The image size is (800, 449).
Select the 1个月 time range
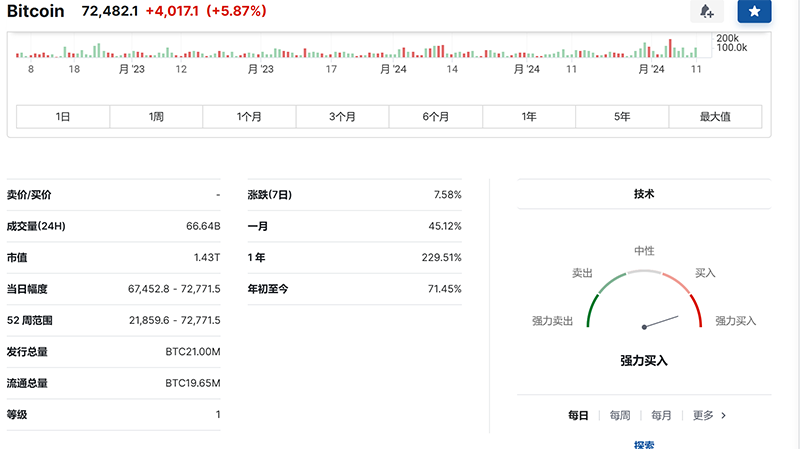click(249, 117)
